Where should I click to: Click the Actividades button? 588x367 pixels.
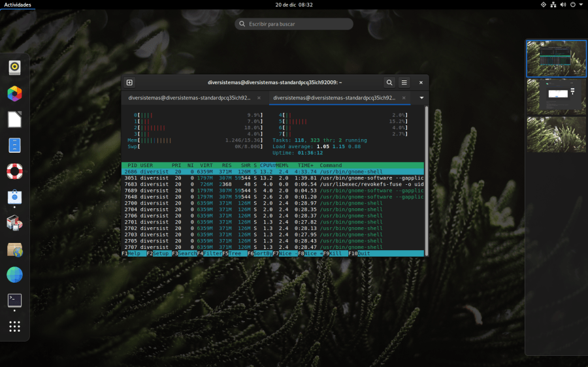click(18, 5)
